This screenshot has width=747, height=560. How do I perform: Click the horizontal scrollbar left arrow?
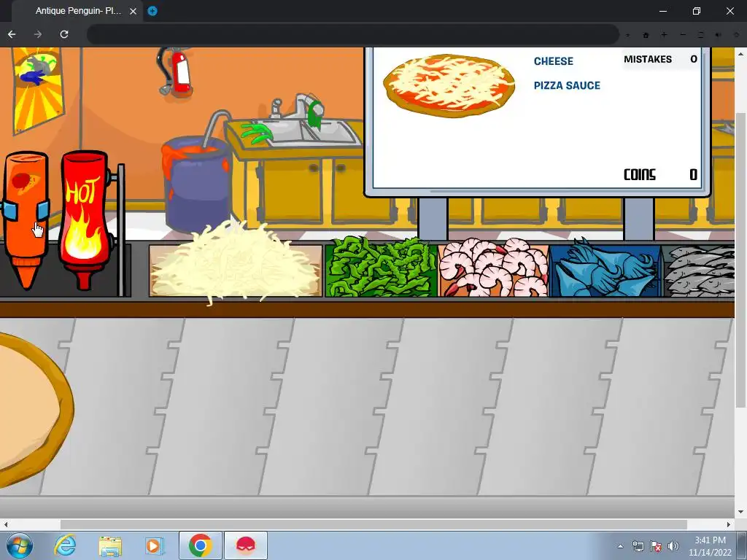[x=6, y=524]
